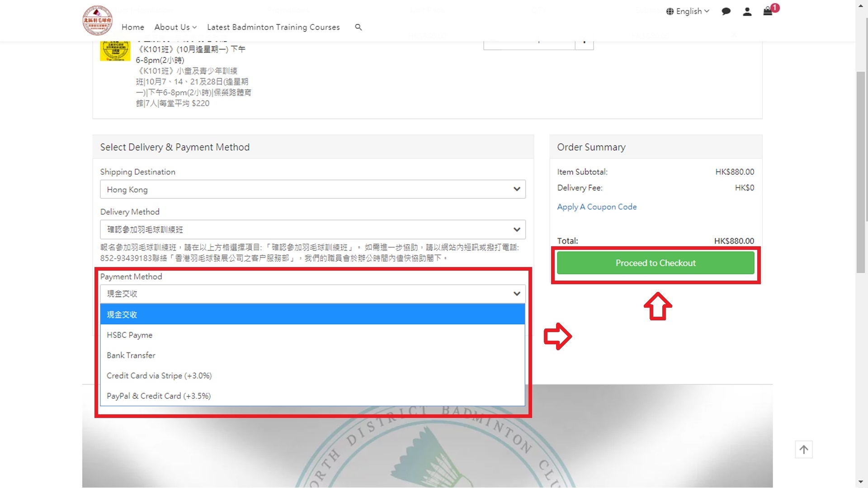This screenshot has height=488, width=868.
Task: Open the Shipping Destination Hong Kong dropdown
Action: pos(312,189)
